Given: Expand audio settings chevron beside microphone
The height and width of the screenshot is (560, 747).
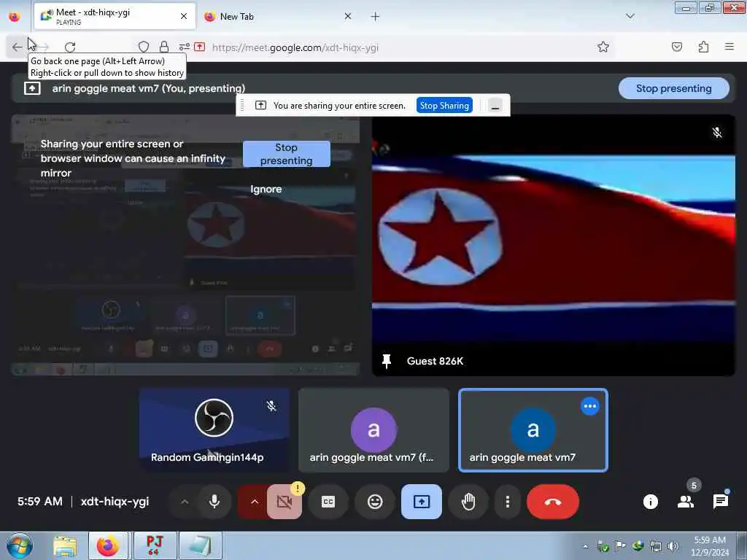Looking at the screenshot, I should point(185,502).
